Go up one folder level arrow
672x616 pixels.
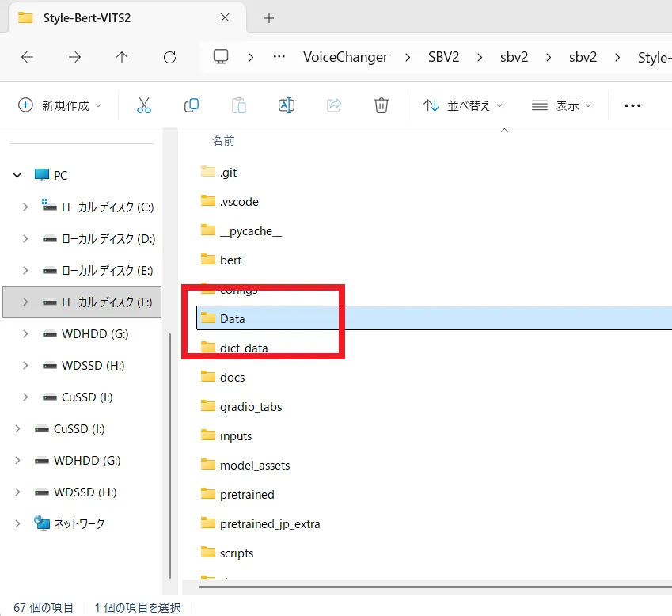122,57
